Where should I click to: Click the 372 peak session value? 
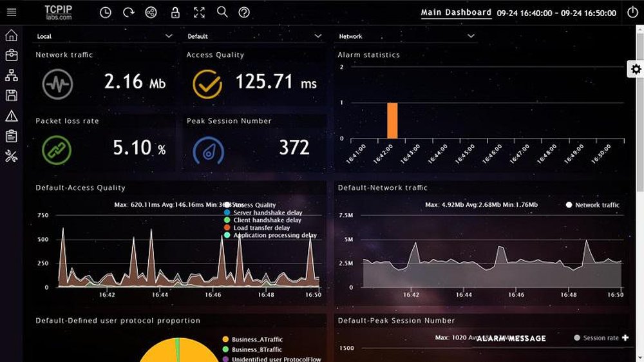[x=294, y=148]
